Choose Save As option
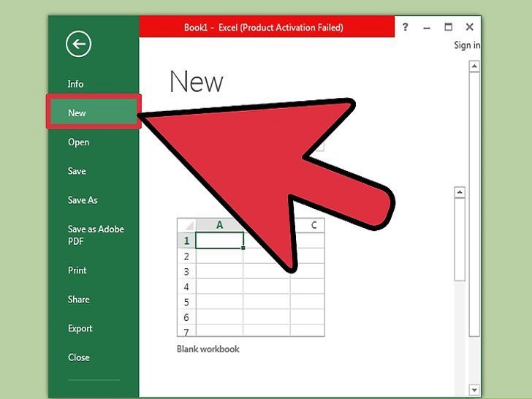This screenshot has width=532, height=399. 83,200
